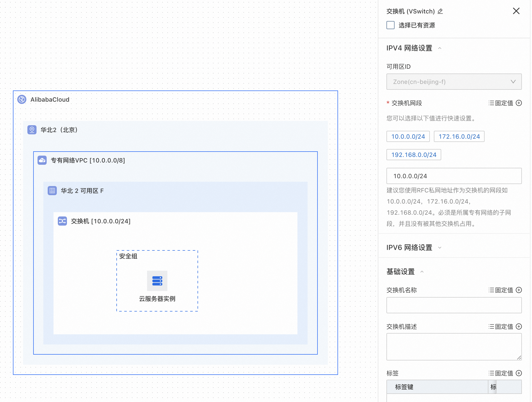This screenshot has width=532, height=402.
Task: Click the list icon before 交换机网段 固定值
Action: [x=491, y=103]
